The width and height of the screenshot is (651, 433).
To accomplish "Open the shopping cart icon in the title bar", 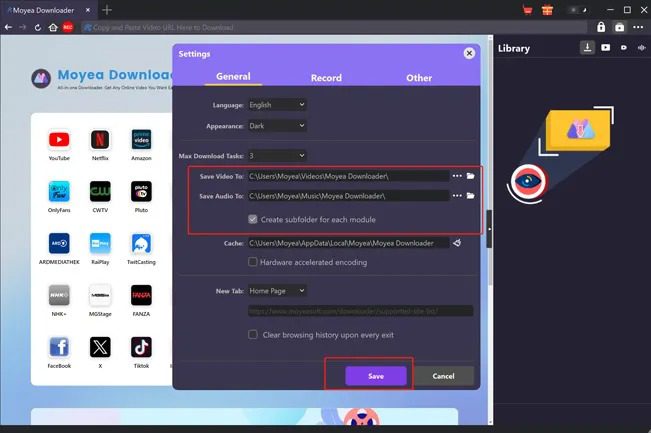I will tap(526, 9).
